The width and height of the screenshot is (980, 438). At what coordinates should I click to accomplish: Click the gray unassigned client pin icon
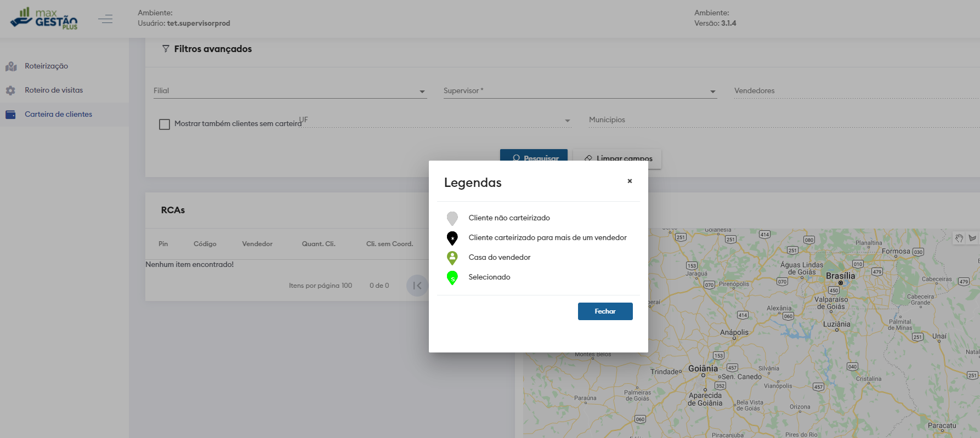click(452, 218)
